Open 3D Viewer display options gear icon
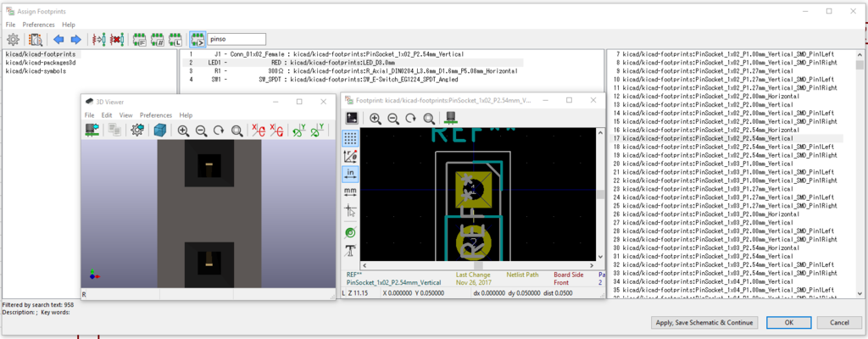 [x=137, y=131]
